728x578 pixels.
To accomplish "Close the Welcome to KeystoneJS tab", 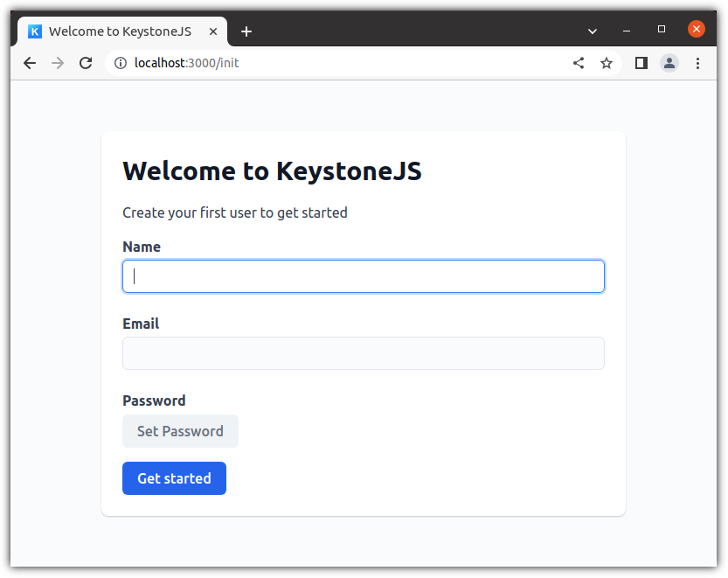I will click(x=213, y=31).
